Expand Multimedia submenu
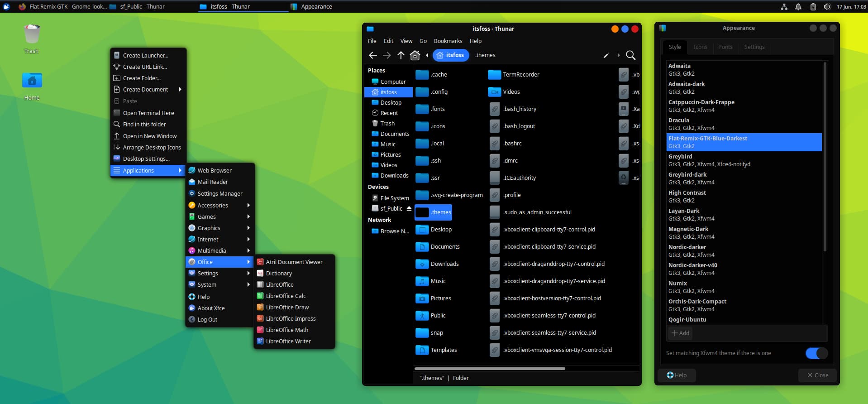The image size is (868, 404). 220,251
